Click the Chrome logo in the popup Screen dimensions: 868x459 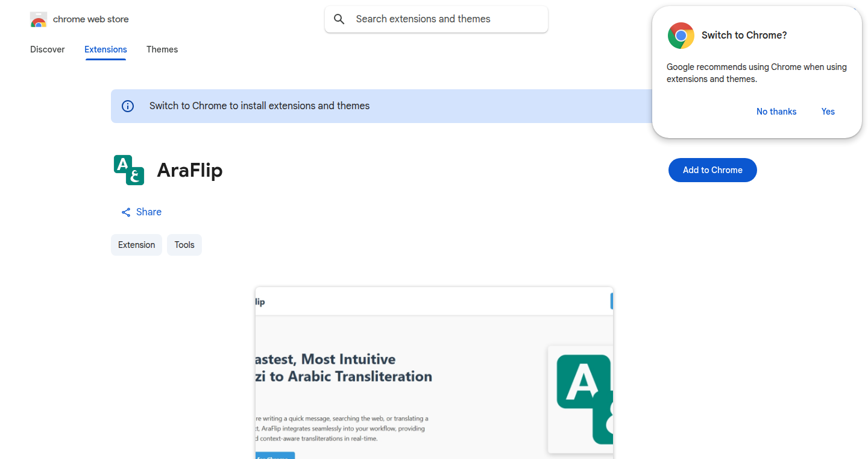pos(681,36)
